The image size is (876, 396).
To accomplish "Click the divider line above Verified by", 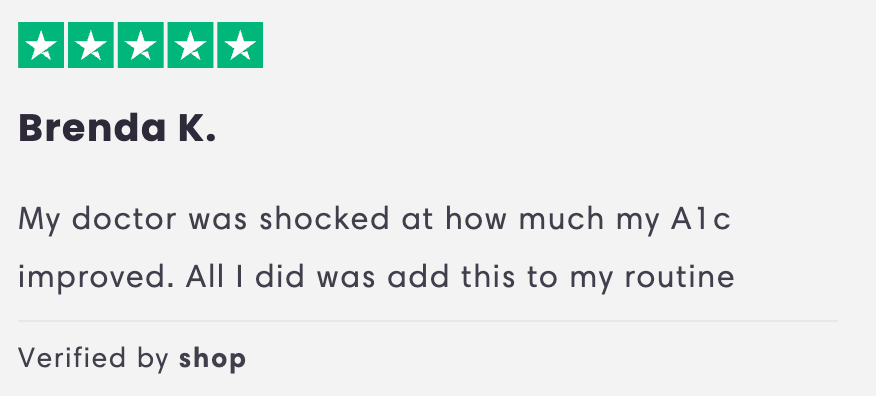I will [x=428, y=321].
